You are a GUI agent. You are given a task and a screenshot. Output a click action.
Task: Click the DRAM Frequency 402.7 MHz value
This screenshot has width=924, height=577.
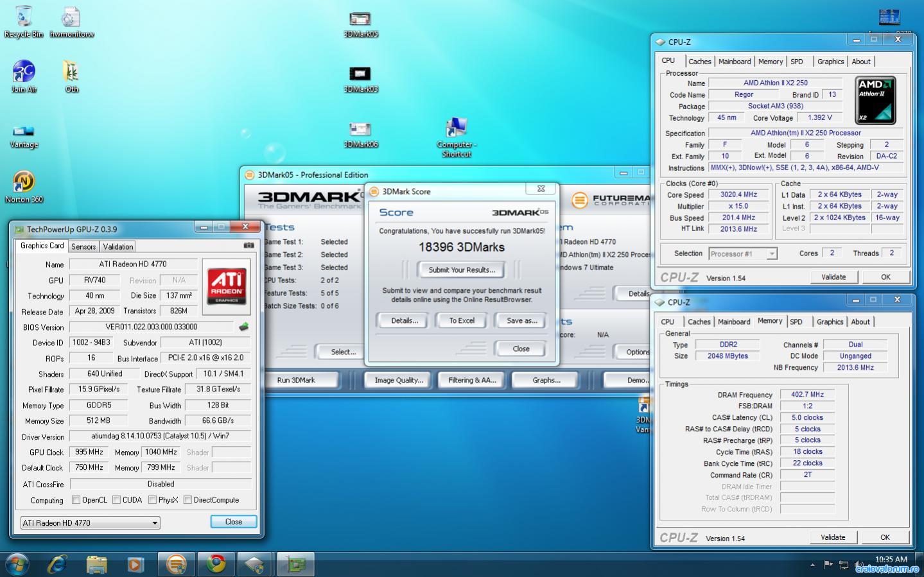[x=807, y=395]
